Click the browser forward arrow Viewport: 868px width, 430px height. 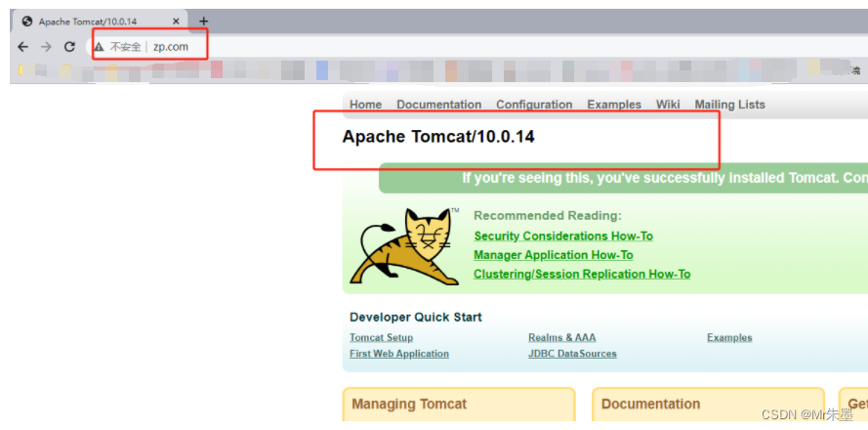(x=46, y=47)
